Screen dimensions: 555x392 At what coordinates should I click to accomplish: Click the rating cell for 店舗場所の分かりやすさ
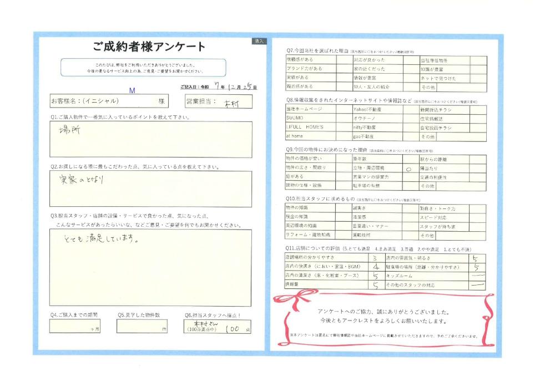(377, 258)
